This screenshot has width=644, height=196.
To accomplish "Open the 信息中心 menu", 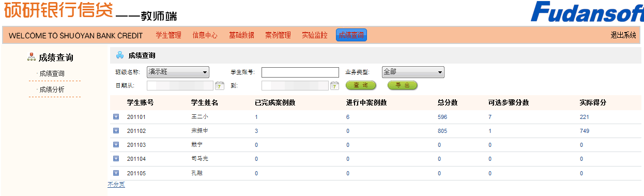I will 205,35.
